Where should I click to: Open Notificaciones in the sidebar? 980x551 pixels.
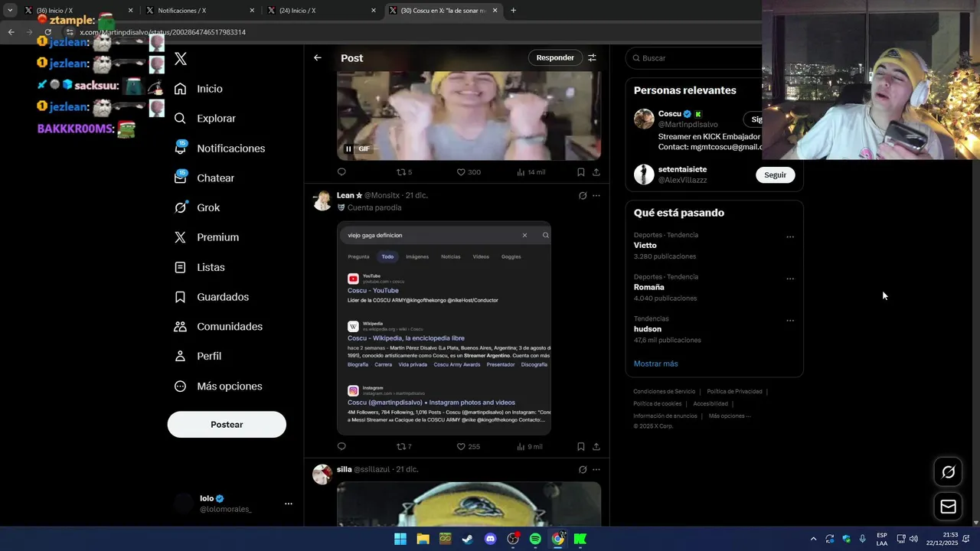tap(220, 148)
